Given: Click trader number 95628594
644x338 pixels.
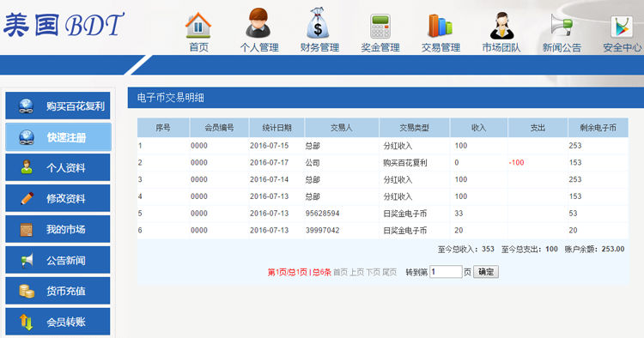Looking at the screenshot, I should pyautogui.click(x=322, y=214).
